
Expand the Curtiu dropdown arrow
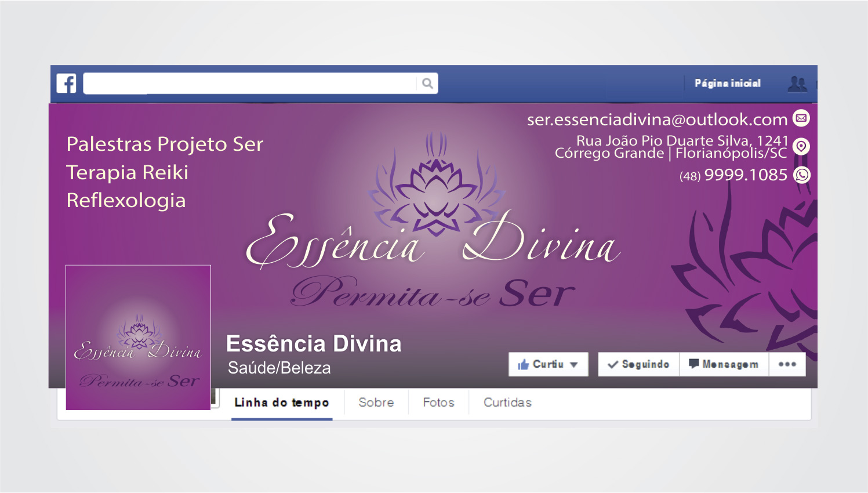574,365
